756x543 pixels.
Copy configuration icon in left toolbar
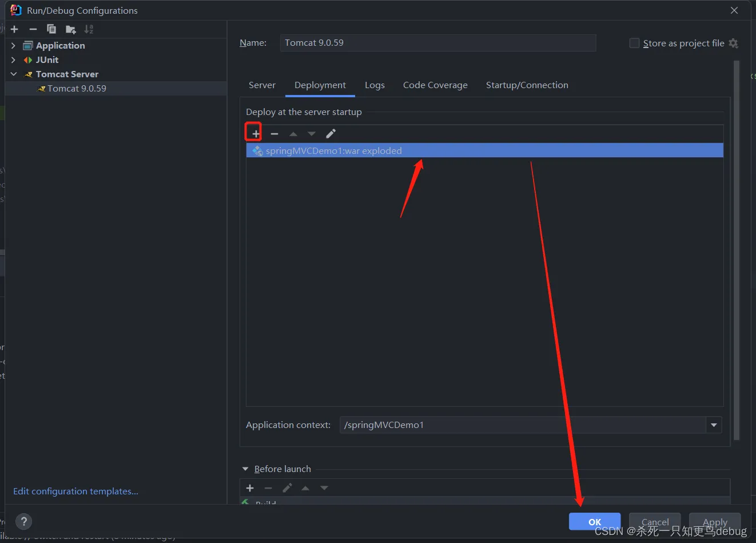(51, 29)
